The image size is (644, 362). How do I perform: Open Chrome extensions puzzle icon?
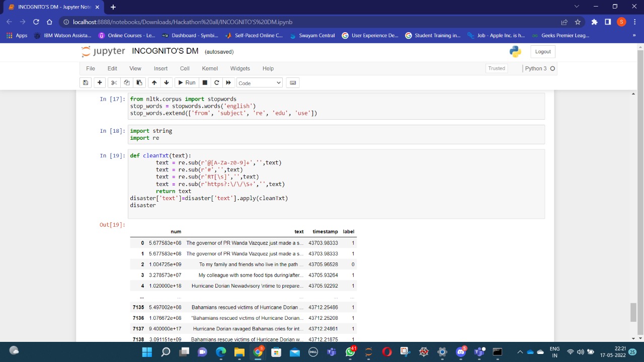tap(594, 22)
